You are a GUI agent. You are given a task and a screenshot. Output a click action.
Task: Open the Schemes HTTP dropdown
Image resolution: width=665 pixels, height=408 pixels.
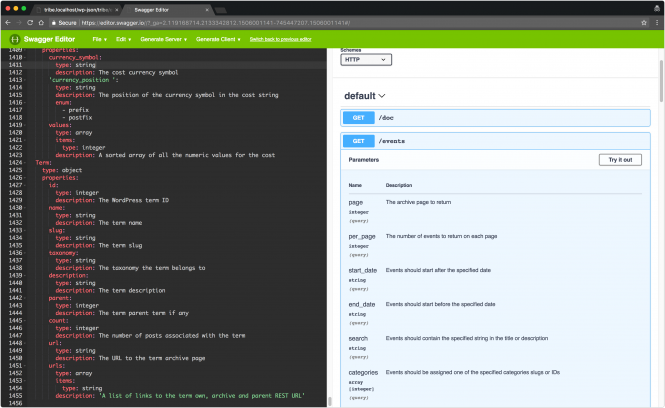click(366, 60)
